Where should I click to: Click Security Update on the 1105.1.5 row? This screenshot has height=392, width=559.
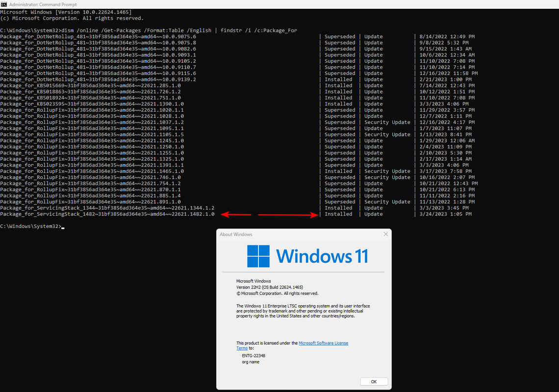click(387, 135)
